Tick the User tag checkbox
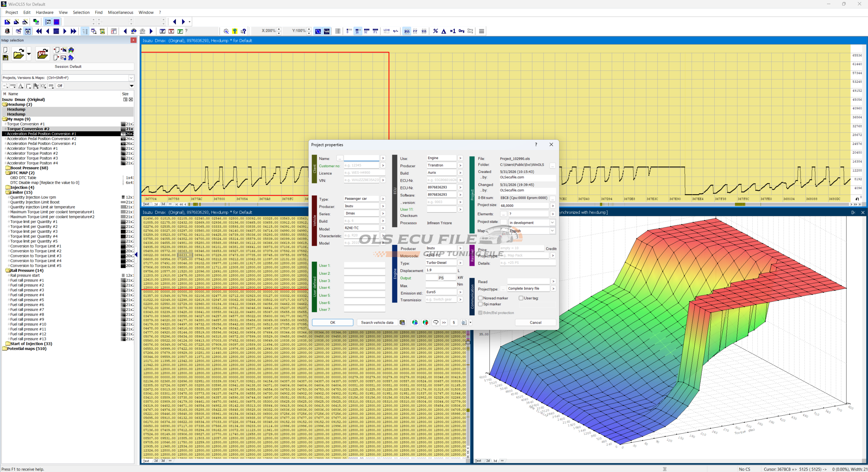Screen dimensions: 868x472 (521, 298)
